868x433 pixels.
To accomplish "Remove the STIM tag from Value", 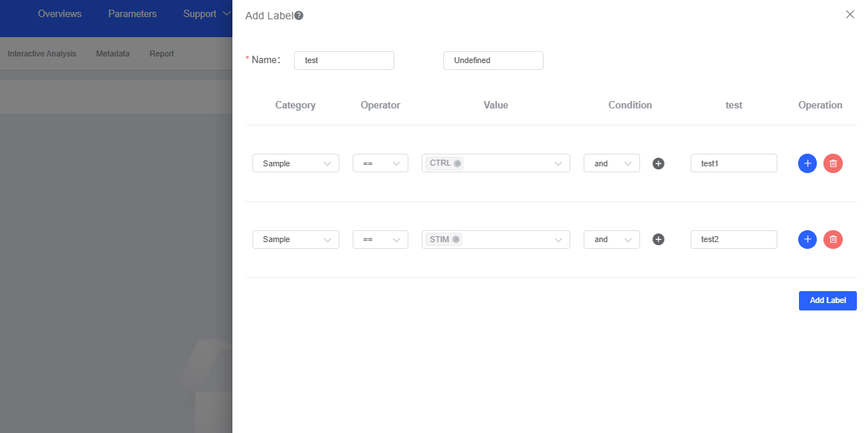I will [456, 239].
